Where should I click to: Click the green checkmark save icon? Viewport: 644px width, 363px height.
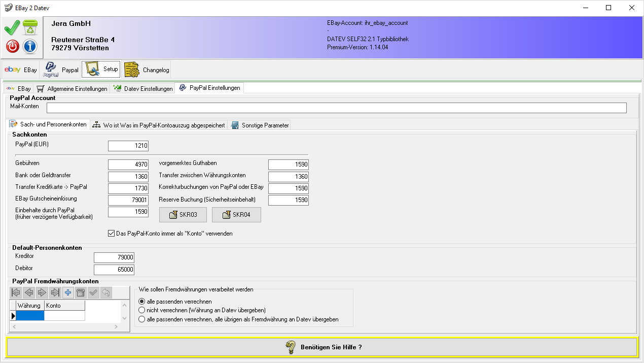(12, 28)
